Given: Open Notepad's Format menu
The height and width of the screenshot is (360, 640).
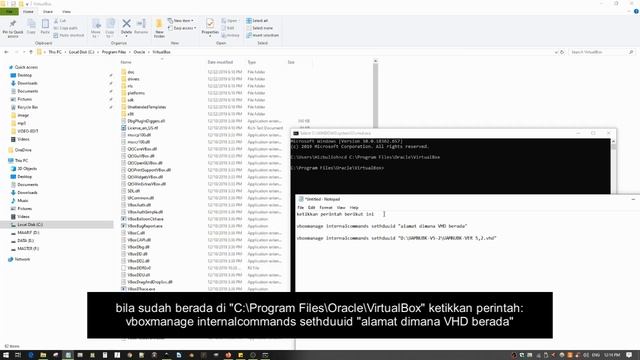Looking at the screenshot, I should point(326,208).
